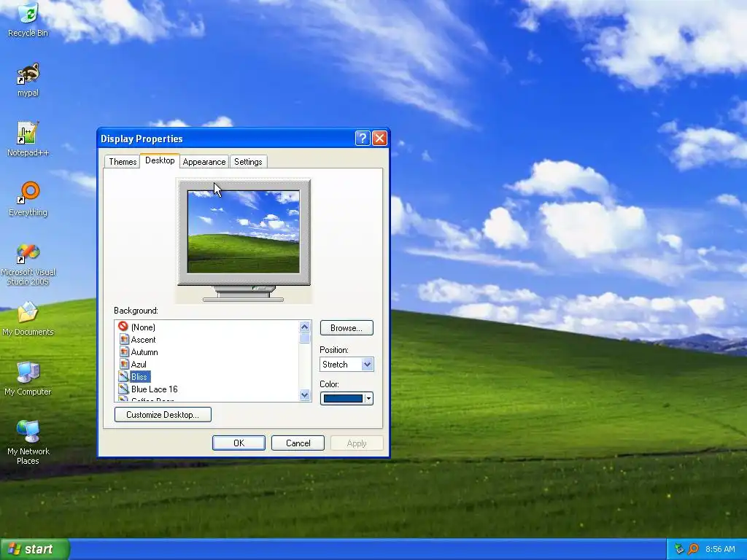747x560 pixels.
Task: Click the Azul wallpaper icon
Action: tap(124, 365)
